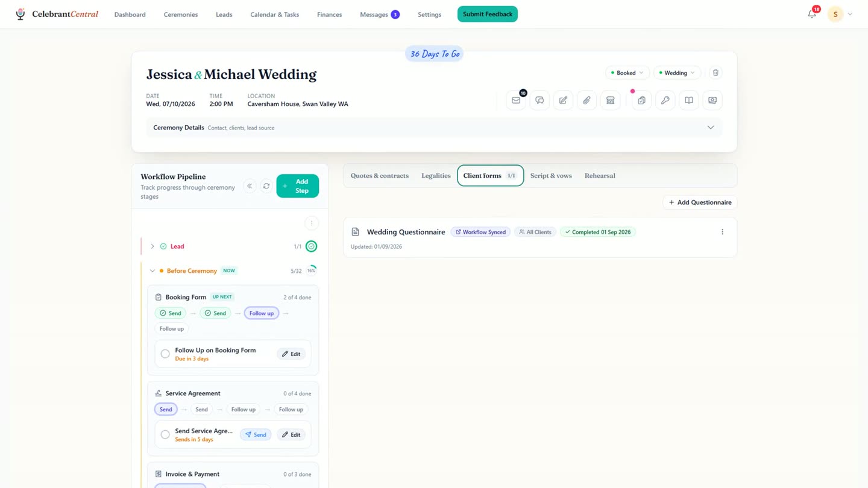Viewport: 868px width, 488px height.
Task: Open the checklist clipboard icon with pink dot
Action: [x=641, y=101]
